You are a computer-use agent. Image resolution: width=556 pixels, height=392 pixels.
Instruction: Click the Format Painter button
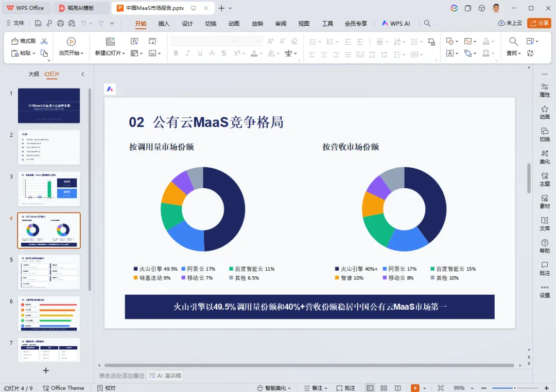coord(23,41)
